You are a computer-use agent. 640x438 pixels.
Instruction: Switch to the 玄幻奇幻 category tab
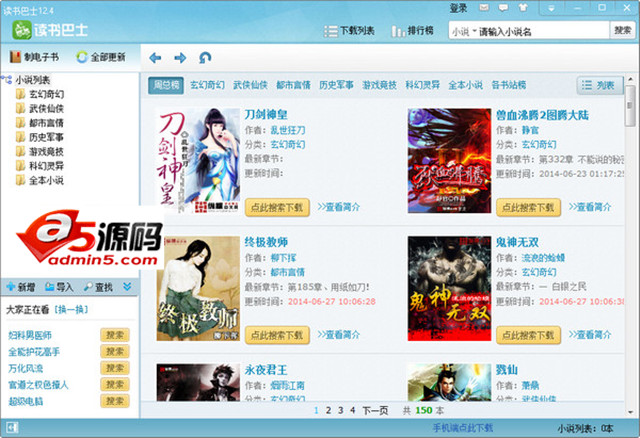point(207,85)
